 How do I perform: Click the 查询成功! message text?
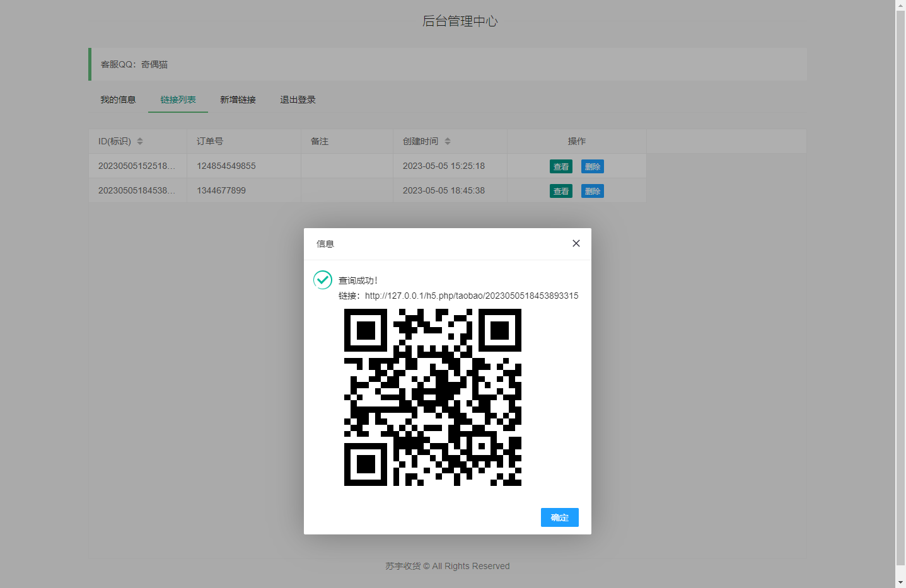pyautogui.click(x=357, y=280)
